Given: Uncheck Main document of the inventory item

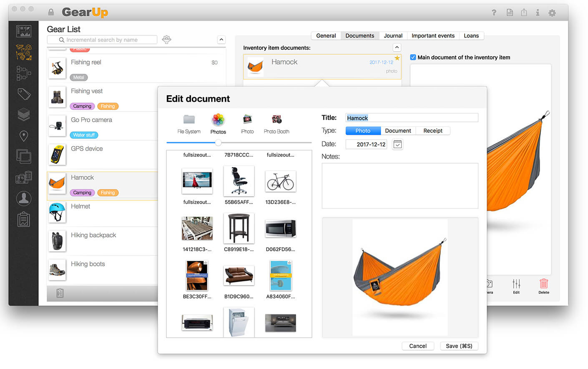Looking at the screenshot, I should [x=413, y=58].
